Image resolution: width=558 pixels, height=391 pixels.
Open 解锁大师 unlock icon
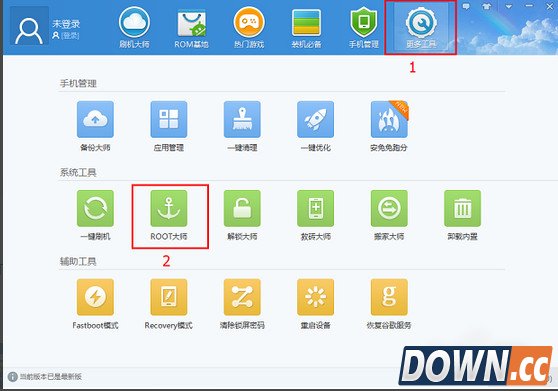point(242,208)
